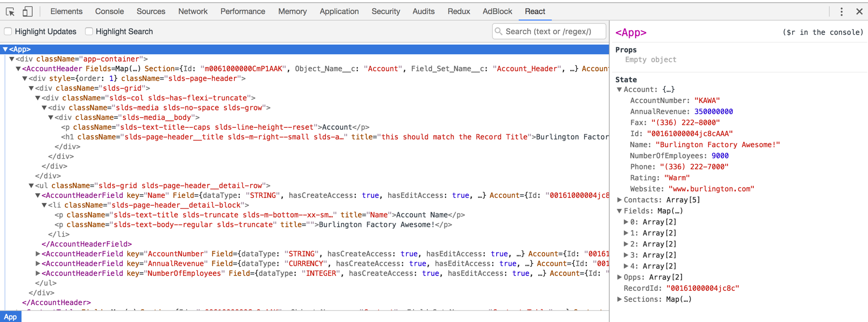Select the React tab
The height and width of the screenshot is (322, 868).
tap(535, 11)
